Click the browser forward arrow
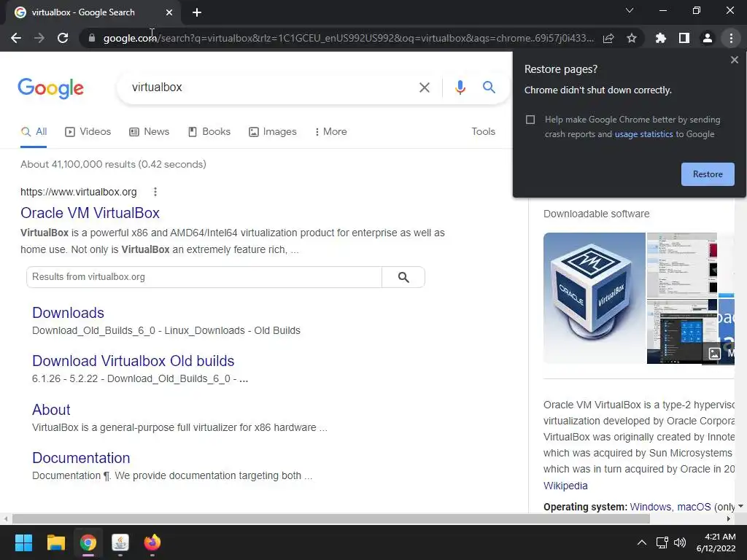 pyautogui.click(x=39, y=38)
